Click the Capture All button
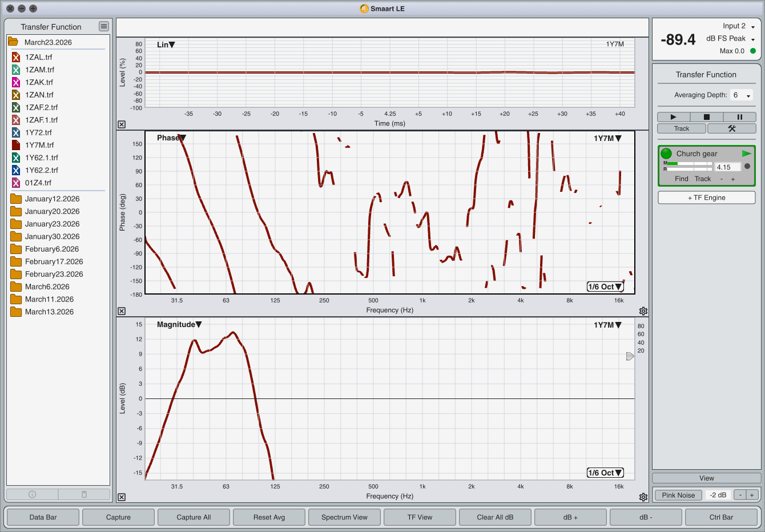This screenshot has height=532, width=765. pyautogui.click(x=194, y=517)
